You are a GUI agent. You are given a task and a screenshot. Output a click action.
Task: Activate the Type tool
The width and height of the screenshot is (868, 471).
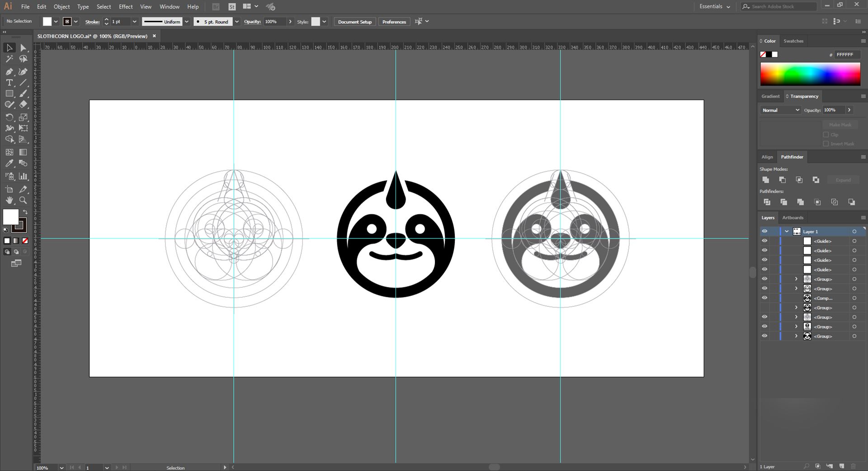tap(9, 82)
